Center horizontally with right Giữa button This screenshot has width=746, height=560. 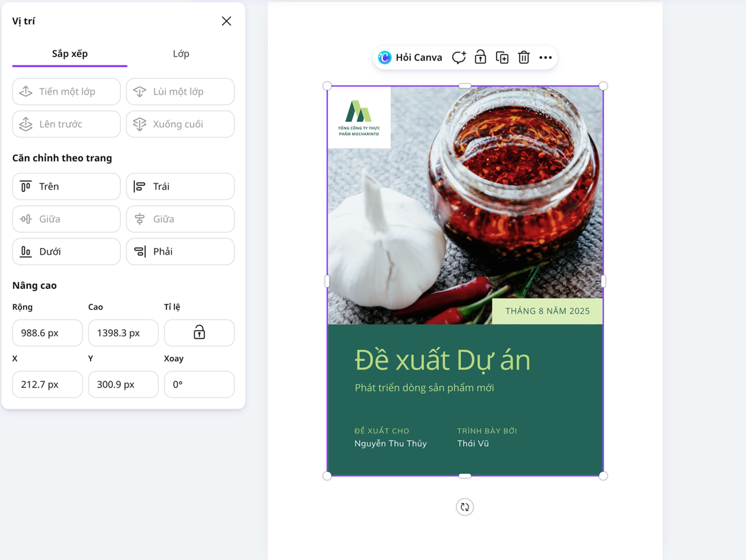pos(180,219)
